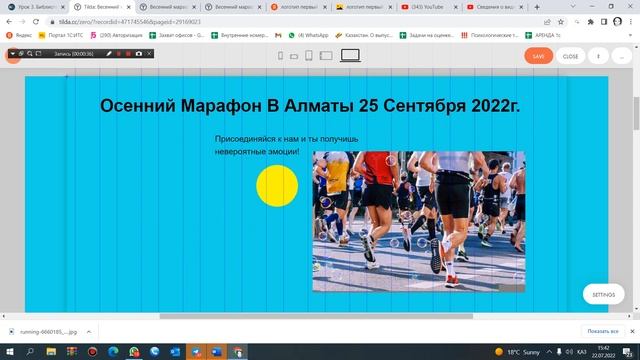This screenshot has height=360, width=640.
Task: Select the tablet landscape screen icon
Action: (x=326, y=56)
